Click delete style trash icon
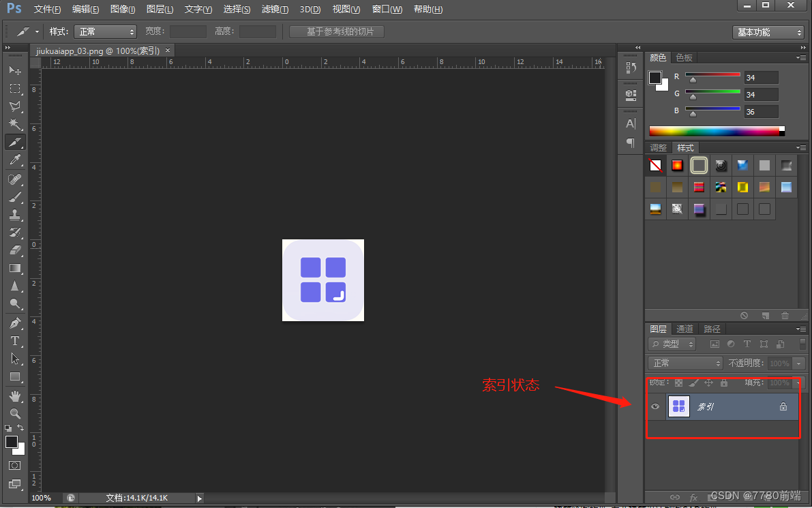Viewport: 812px width, 508px height. pos(785,315)
